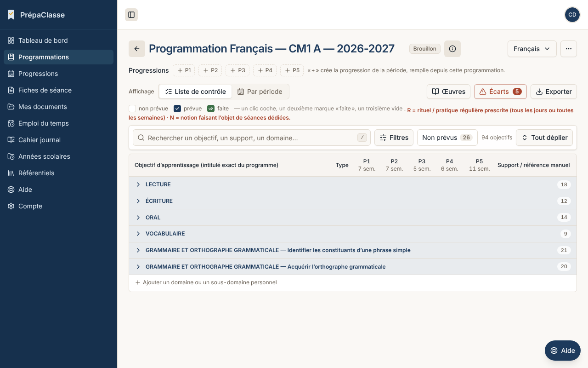Open the Français subject dropdown
The image size is (588, 368).
click(x=532, y=49)
